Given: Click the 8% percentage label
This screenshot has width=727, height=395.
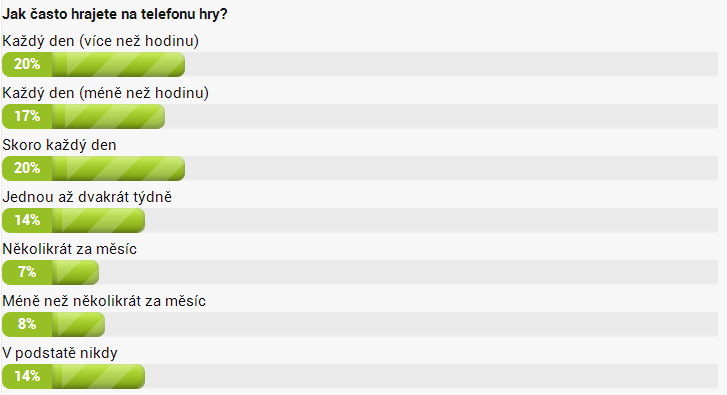Looking at the screenshot, I should coord(27,324).
